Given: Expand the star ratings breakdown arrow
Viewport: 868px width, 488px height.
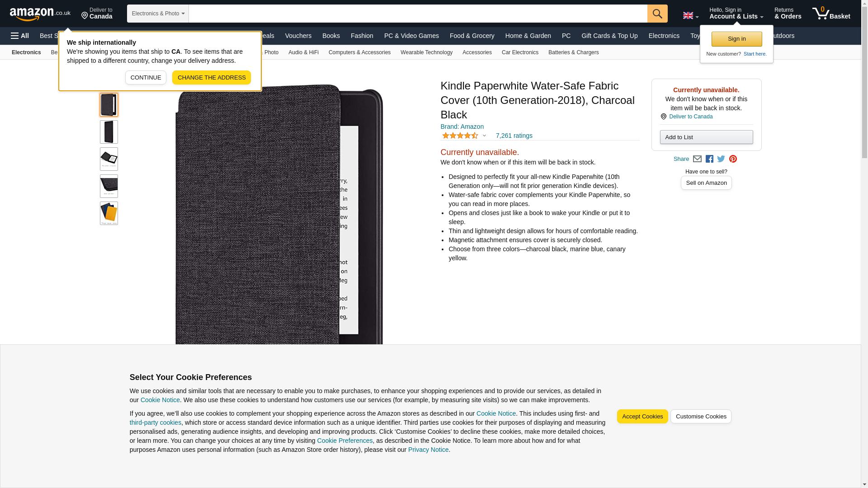Looking at the screenshot, I should pos(484,136).
